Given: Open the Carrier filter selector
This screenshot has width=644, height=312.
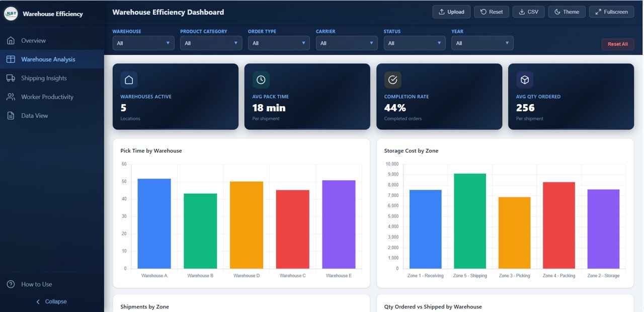Looking at the screenshot, I should pyautogui.click(x=346, y=43).
